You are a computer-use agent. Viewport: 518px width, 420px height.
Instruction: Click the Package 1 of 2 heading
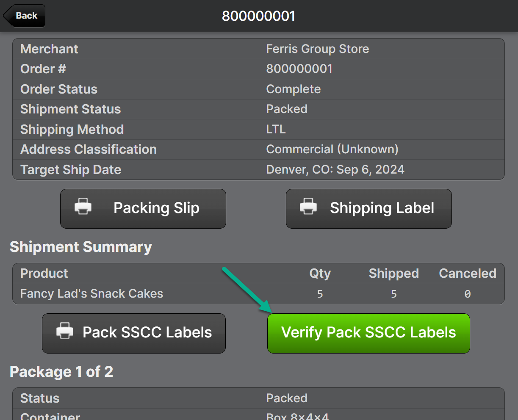(61, 372)
